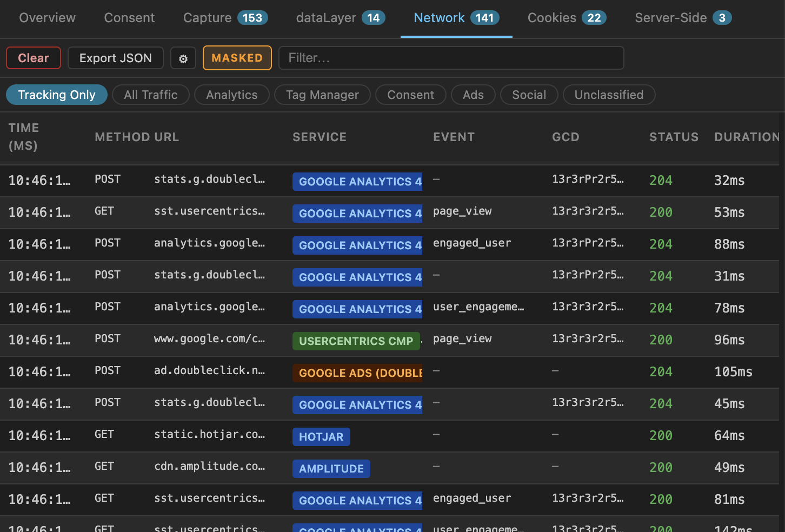Select the GOOGLE ADS service badge
The width and height of the screenshot is (785, 532).
pos(357,373)
